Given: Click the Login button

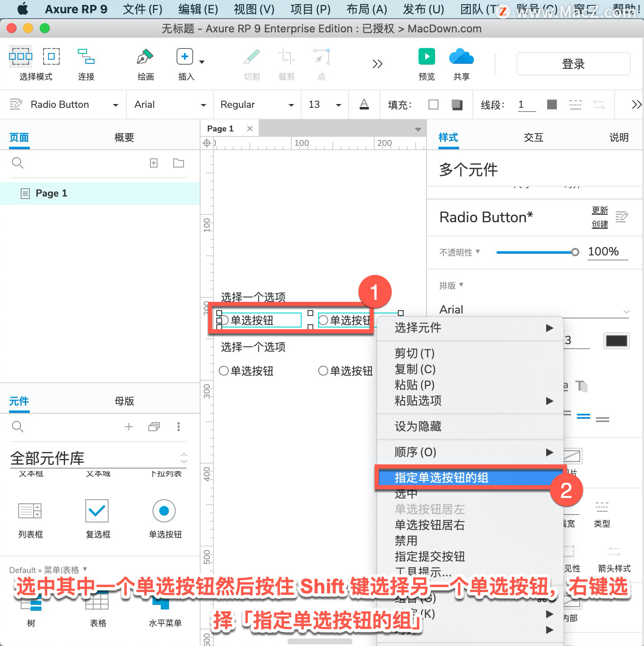Looking at the screenshot, I should [573, 64].
